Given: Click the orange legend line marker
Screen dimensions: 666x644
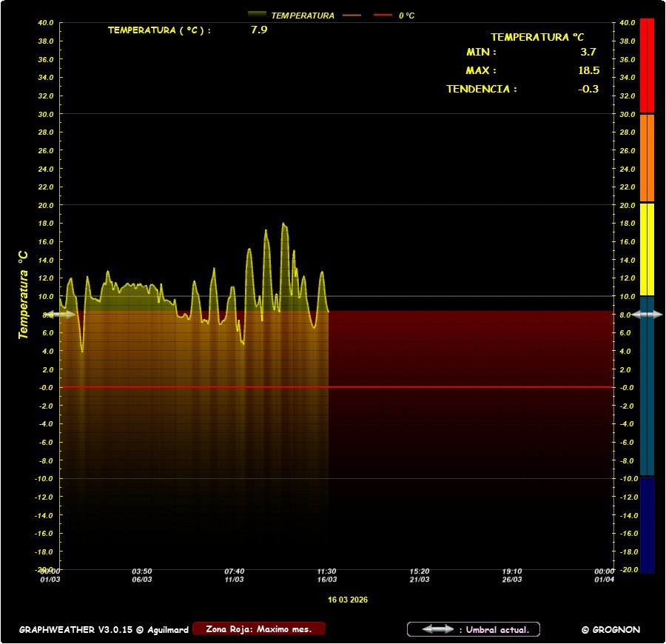Looking at the screenshot, I should [351, 15].
